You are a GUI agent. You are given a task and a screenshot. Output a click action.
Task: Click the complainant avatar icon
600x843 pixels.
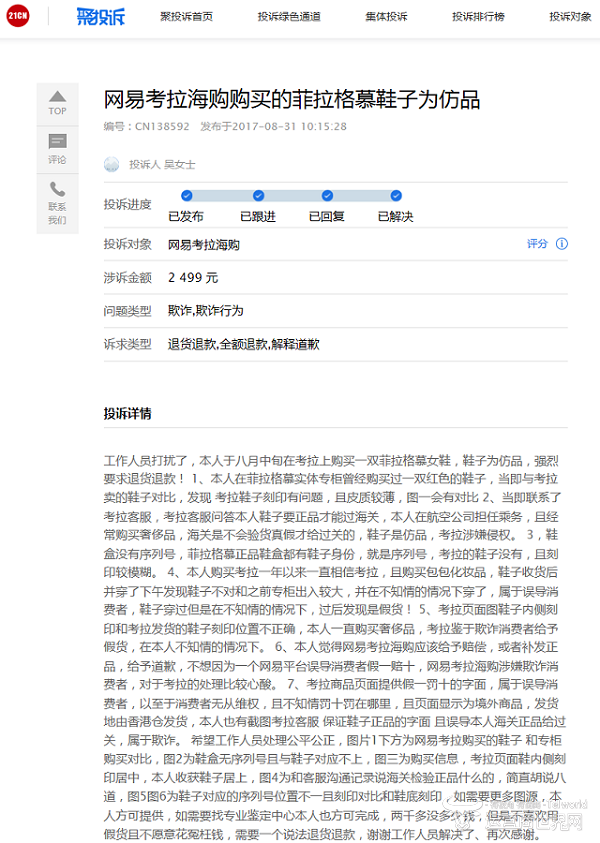click(112, 164)
